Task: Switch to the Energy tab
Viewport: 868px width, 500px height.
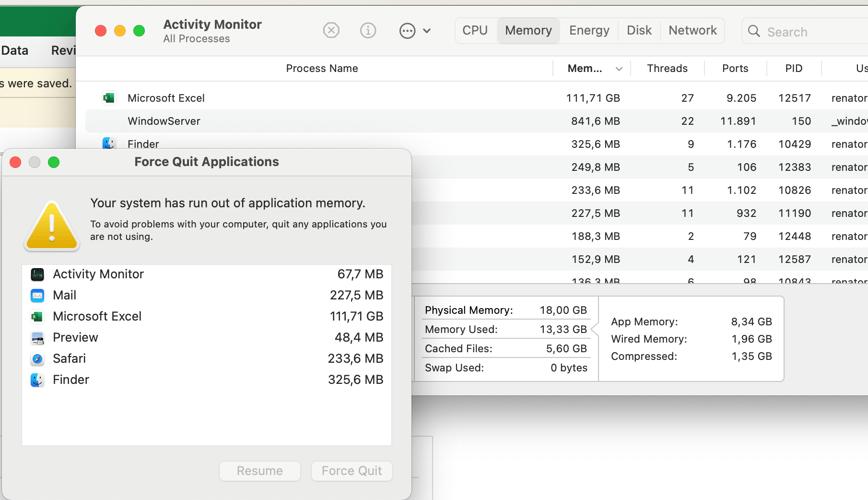Action: pyautogui.click(x=589, y=31)
